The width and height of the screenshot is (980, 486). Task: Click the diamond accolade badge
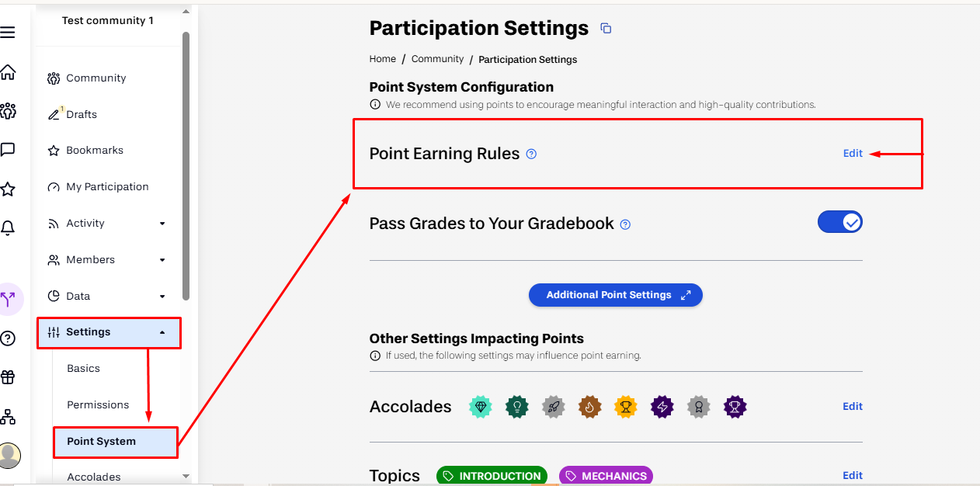click(481, 406)
